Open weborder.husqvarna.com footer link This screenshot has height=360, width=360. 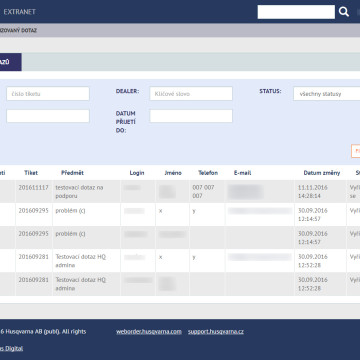[x=149, y=332]
